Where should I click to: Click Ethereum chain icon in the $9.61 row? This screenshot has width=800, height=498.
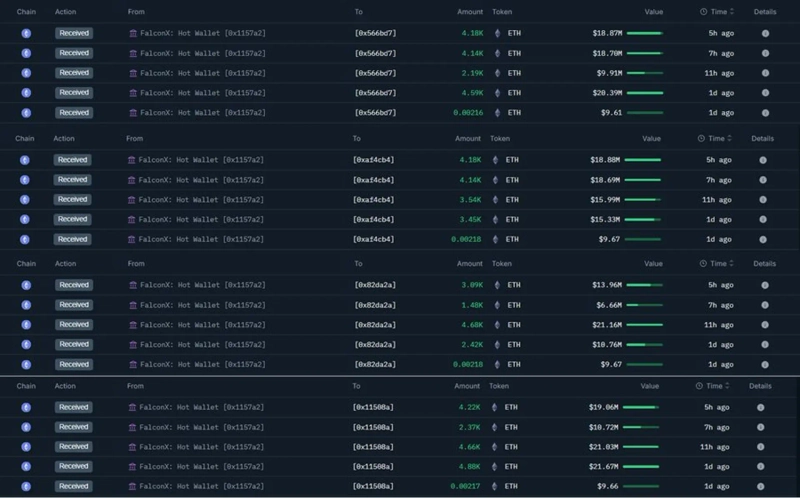tap(26, 113)
